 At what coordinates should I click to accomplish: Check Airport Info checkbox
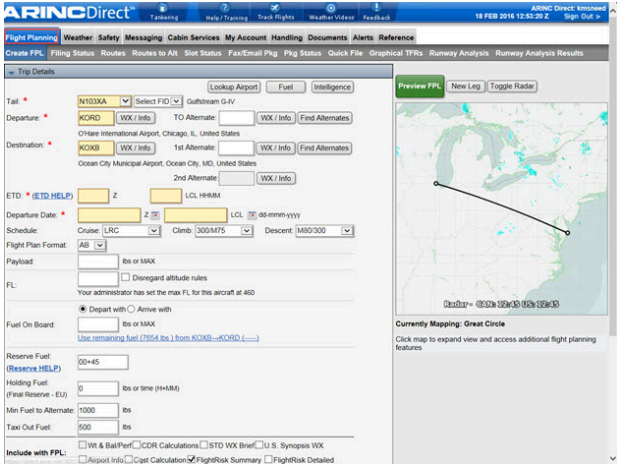pyautogui.click(x=83, y=459)
